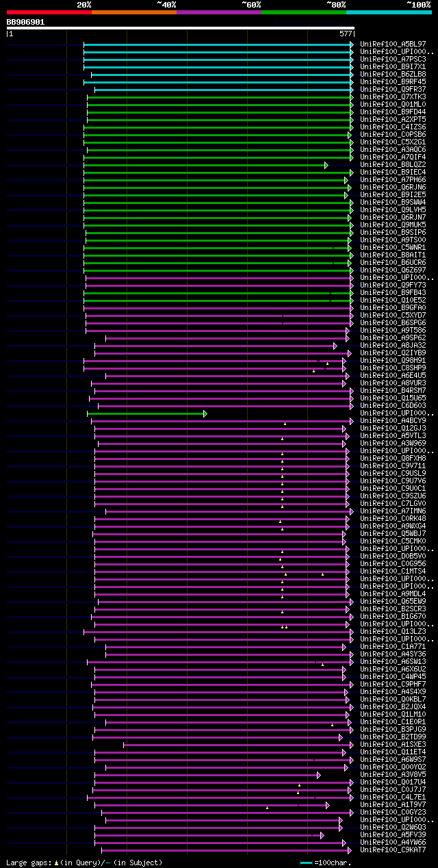Viewport: 438px width, 868px height.
Task: Click the white query sequence bar under BB906901
Action: click(181, 28)
